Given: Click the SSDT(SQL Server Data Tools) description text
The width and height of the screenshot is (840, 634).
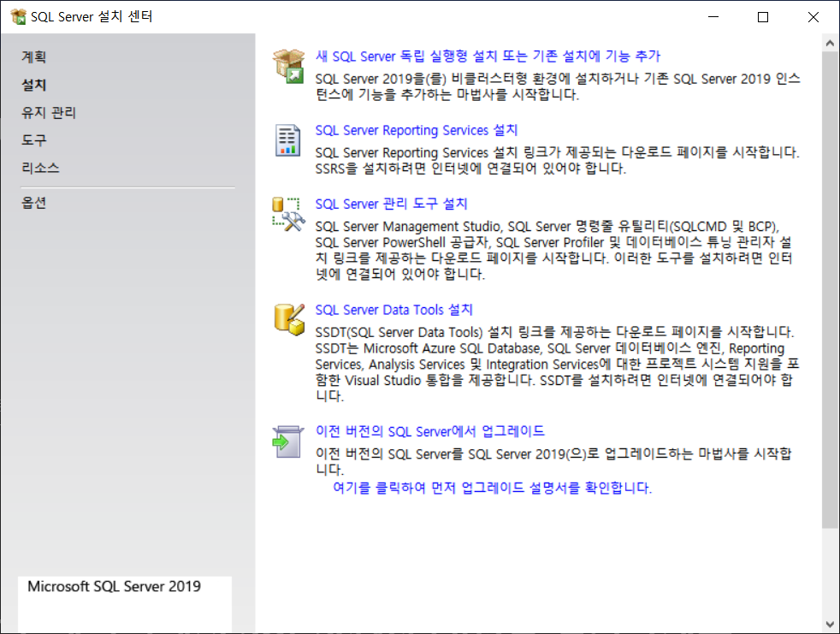Looking at the screenshot, I should click(557, 364).
